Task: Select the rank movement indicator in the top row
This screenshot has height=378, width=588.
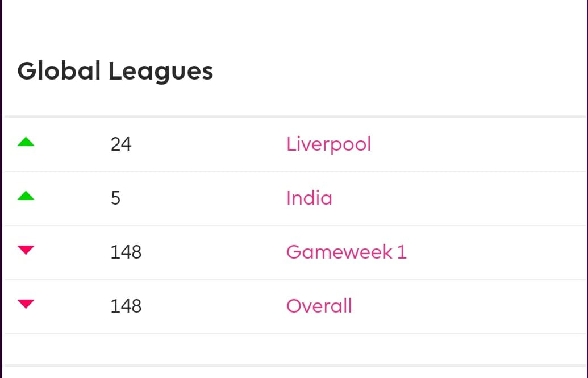Action: (x=25, y=142)
